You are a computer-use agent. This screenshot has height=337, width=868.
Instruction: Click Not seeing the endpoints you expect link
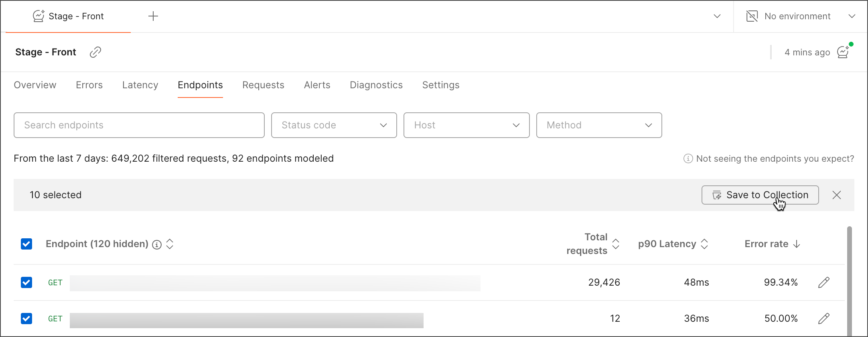[775, 158]
